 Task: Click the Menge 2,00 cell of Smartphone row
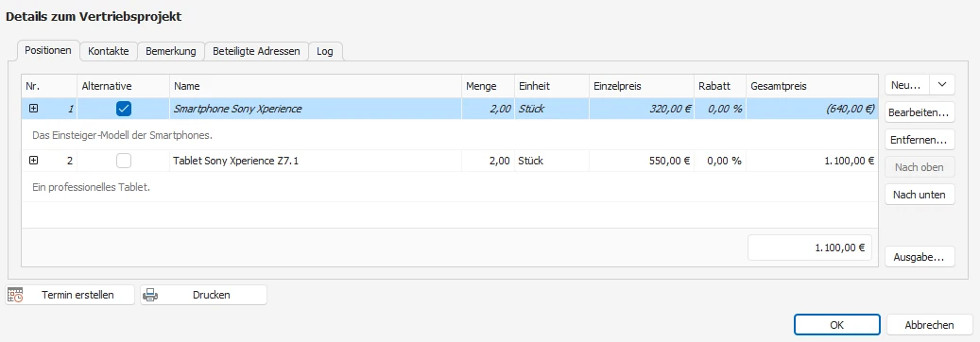tap(488, 109)
